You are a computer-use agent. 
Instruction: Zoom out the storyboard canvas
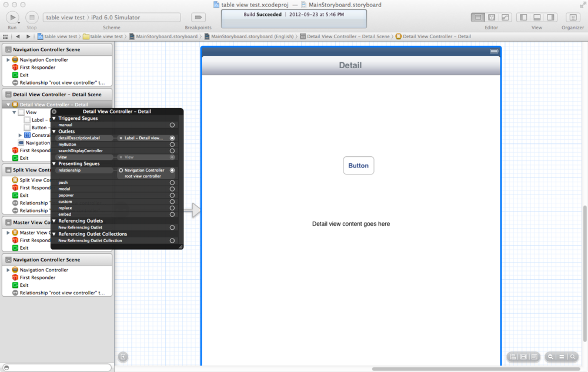click(551, 357)
